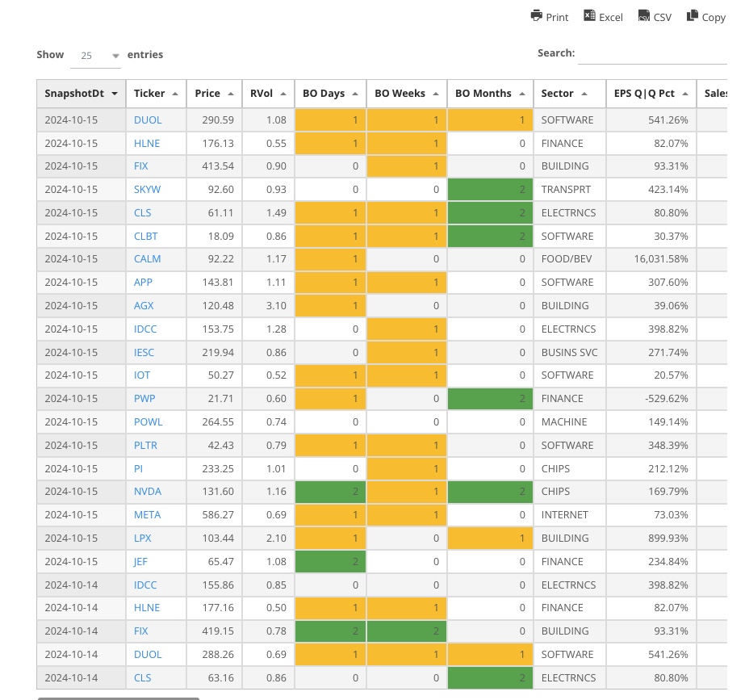Open the DUOL ticker link in first row
Screen dimensions: 745x700
(x=148, y=119)
